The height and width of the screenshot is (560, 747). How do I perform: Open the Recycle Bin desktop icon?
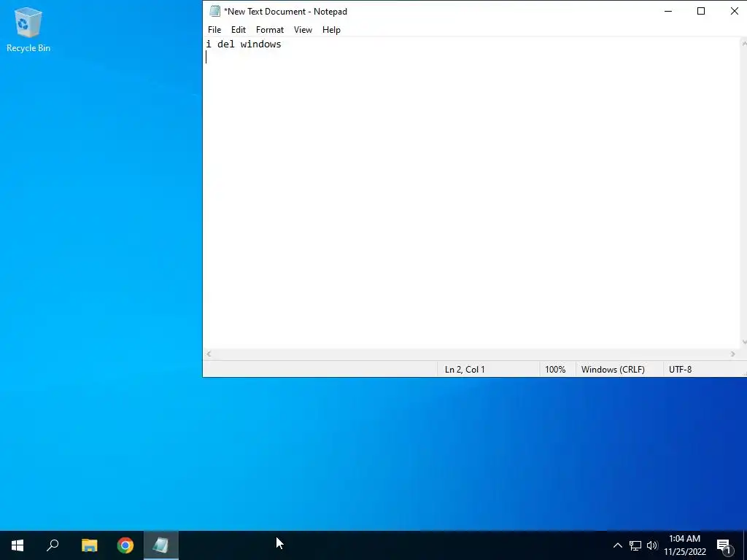(x=28, y=29)
